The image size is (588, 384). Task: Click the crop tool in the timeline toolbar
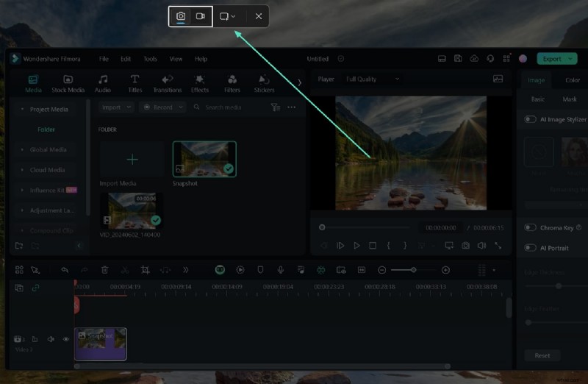(x=145, y=270)
